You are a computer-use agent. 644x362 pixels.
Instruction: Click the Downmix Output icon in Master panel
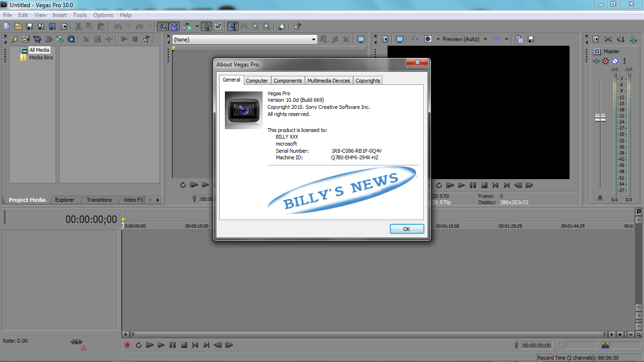point(608,39)
